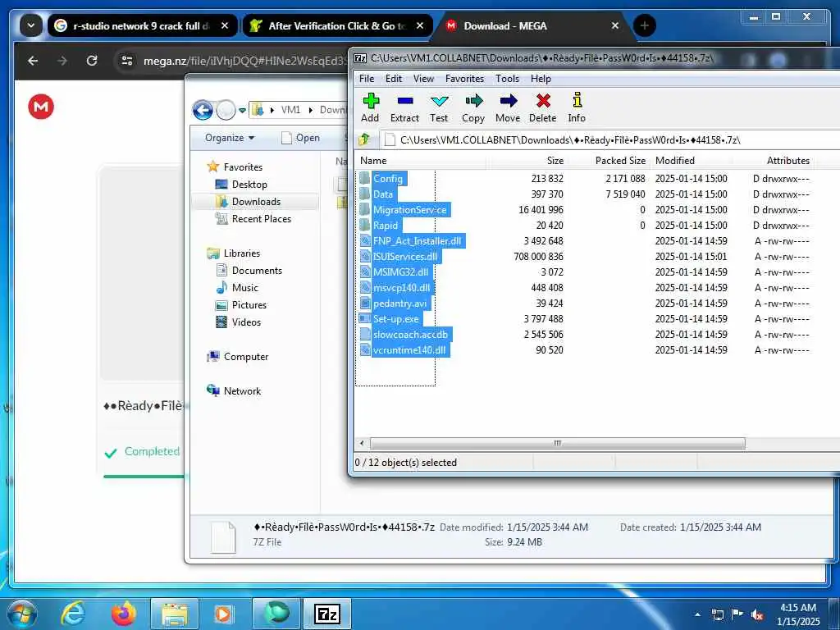This screenshot has height=630, width=840.
Task: Go up one folder level in 7-Zip
Action: tap(364, 139)
